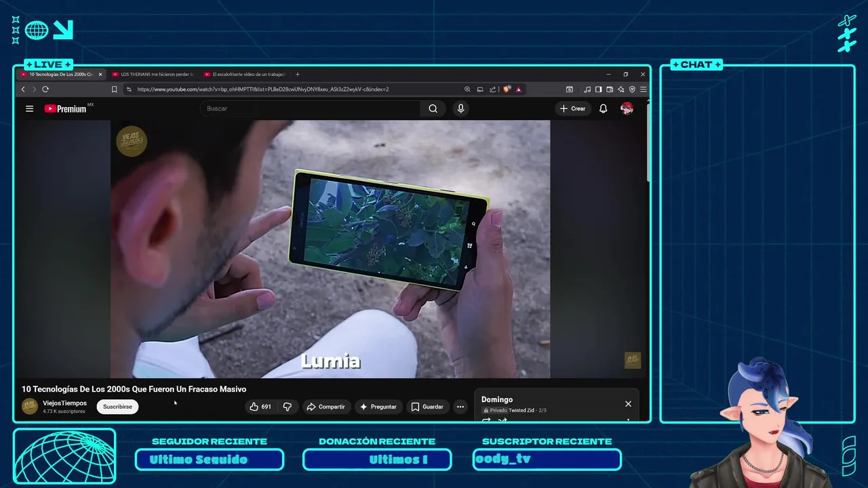Switch to the LOS THERIANS tab
868x488 pixels.
coord(153,75)
